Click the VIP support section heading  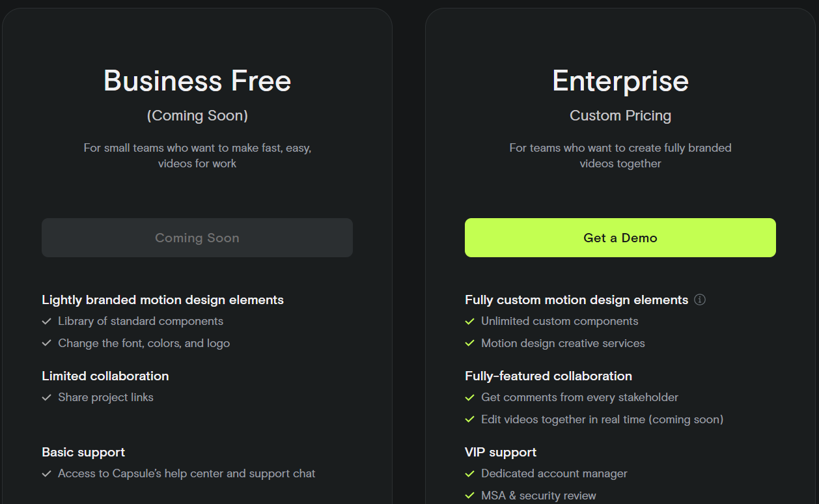pos(500,453)
